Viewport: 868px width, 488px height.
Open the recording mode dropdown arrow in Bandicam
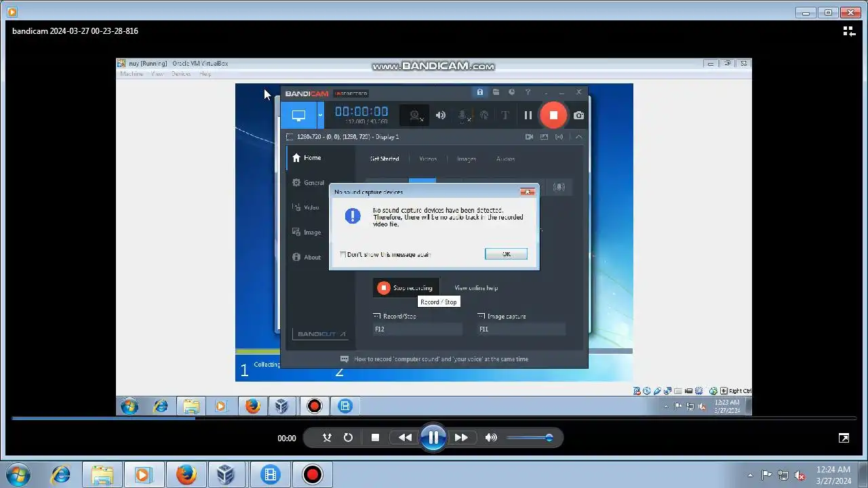[x=320, y=115]
